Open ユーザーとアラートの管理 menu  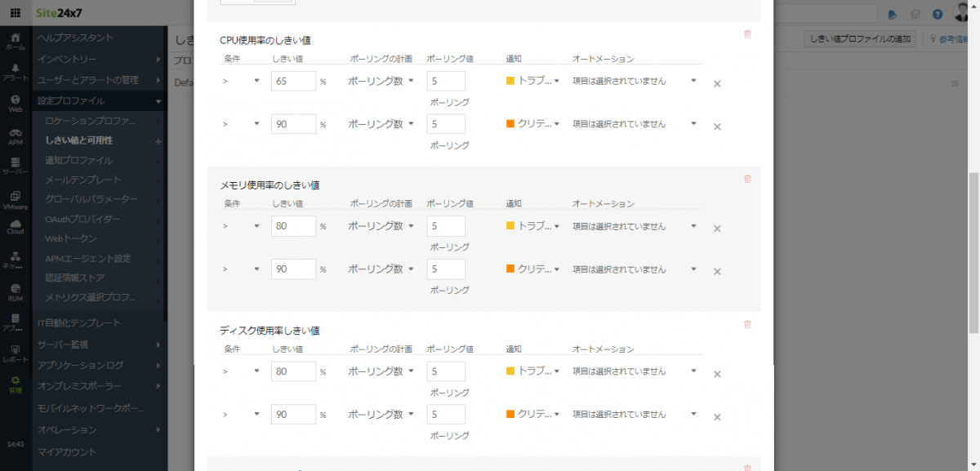click(99, 80)
